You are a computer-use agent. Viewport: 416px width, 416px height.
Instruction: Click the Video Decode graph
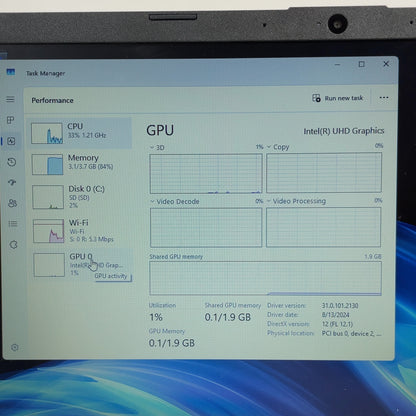[x=206, y=228]
